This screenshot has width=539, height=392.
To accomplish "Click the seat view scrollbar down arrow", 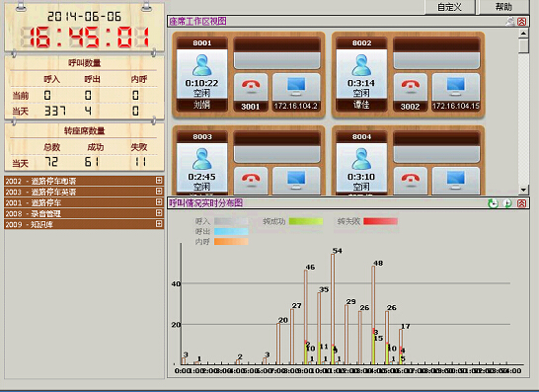I will [x=523, y=190].
